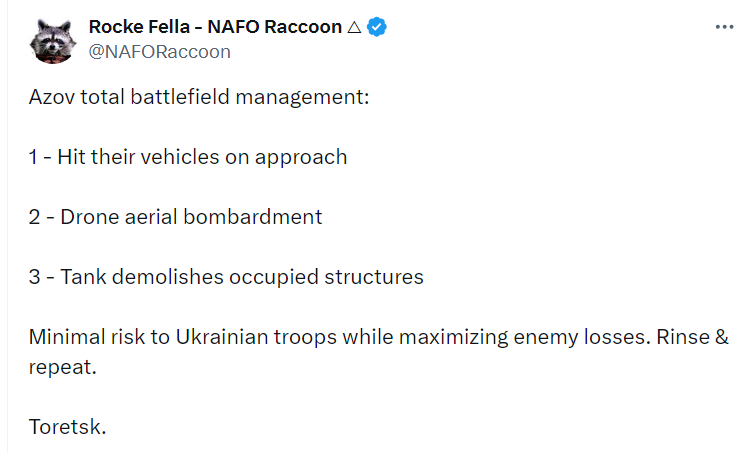Click the 'enemy losses.' phrase
Image resolution: width=734 pixels, height=452 pixels.
coord(582,337)
